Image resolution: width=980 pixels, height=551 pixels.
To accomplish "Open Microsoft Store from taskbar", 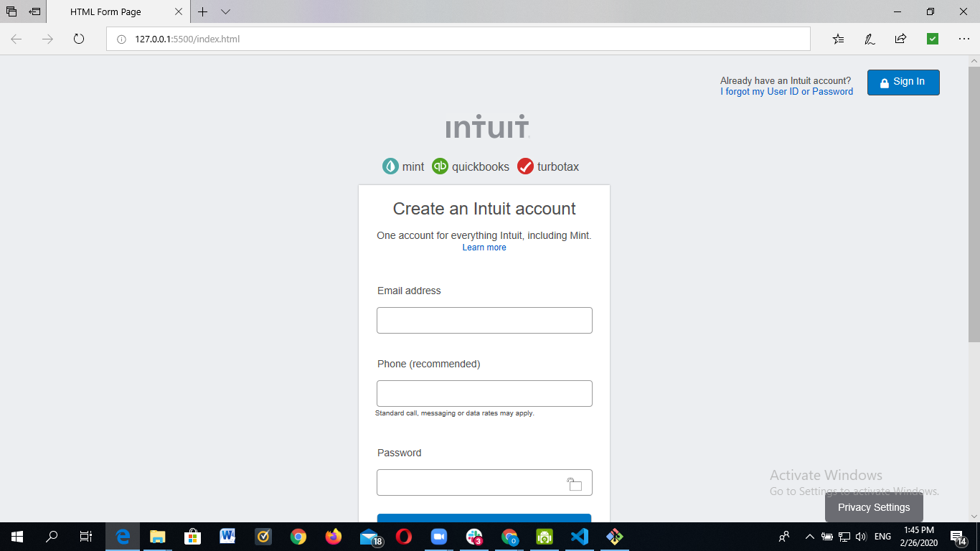I will pyautogui.click(x=192, y=537).
